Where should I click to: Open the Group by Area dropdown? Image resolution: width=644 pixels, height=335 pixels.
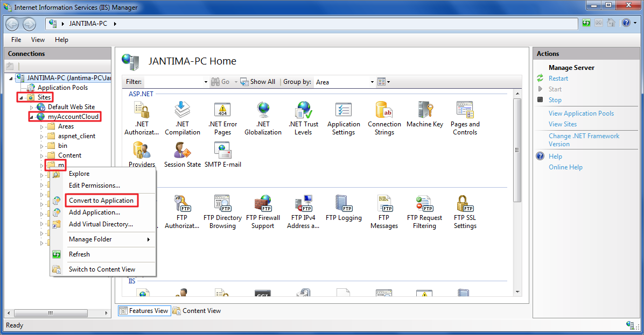point(345,82)
